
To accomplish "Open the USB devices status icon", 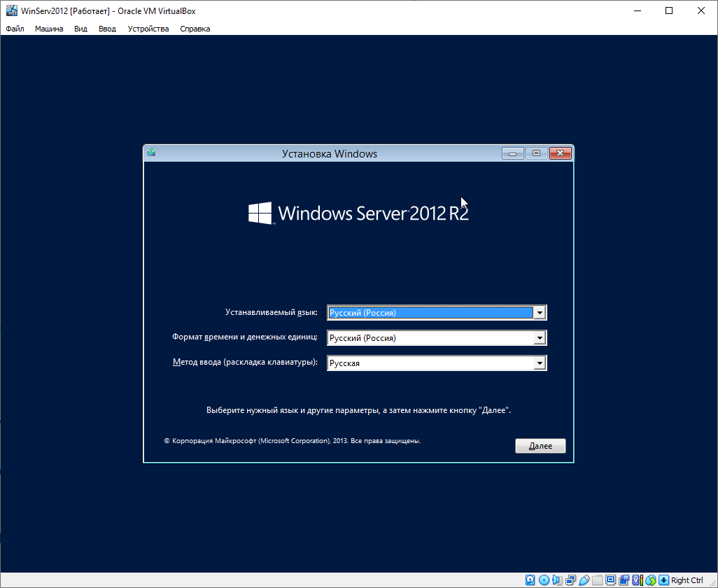I will pyautogui.click(x=584, y=580).
